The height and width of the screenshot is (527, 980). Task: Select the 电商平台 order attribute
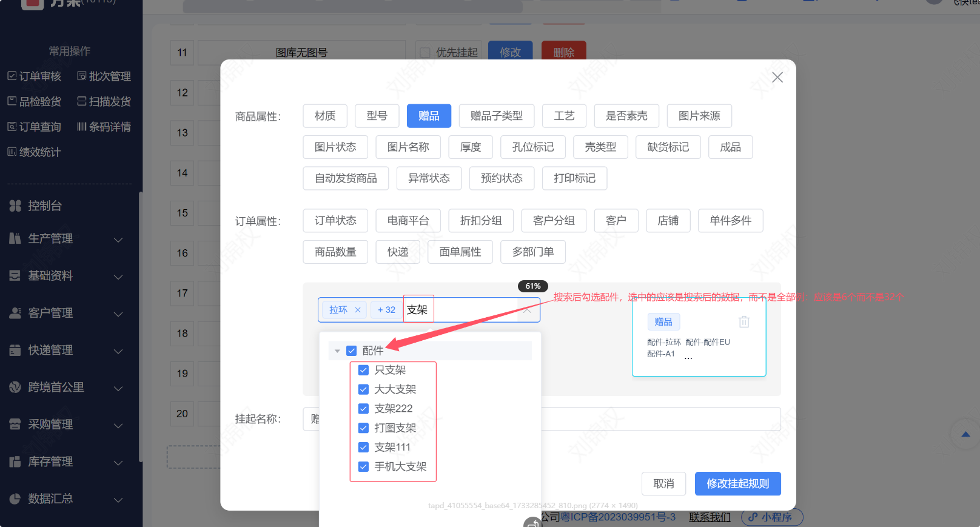point(408,221)
